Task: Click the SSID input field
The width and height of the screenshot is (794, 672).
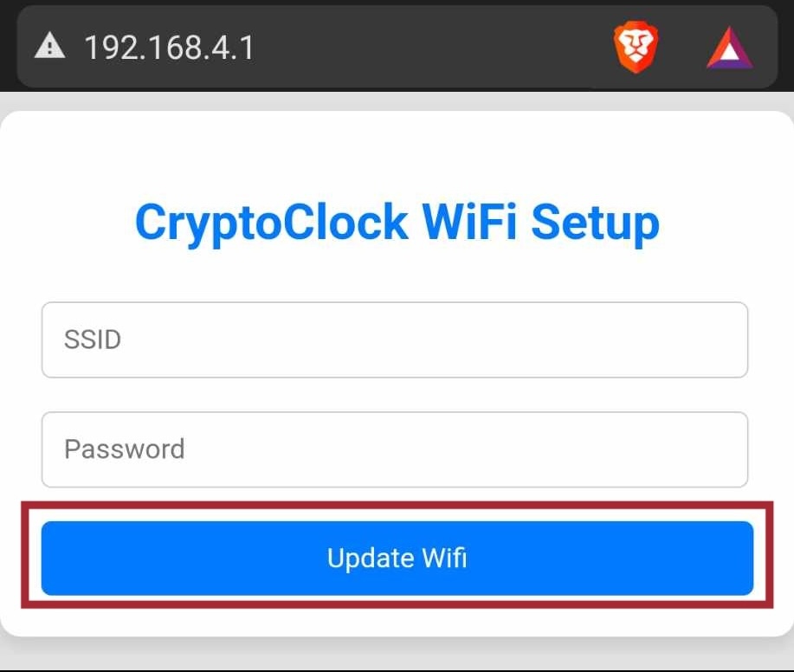Action: 395,339
